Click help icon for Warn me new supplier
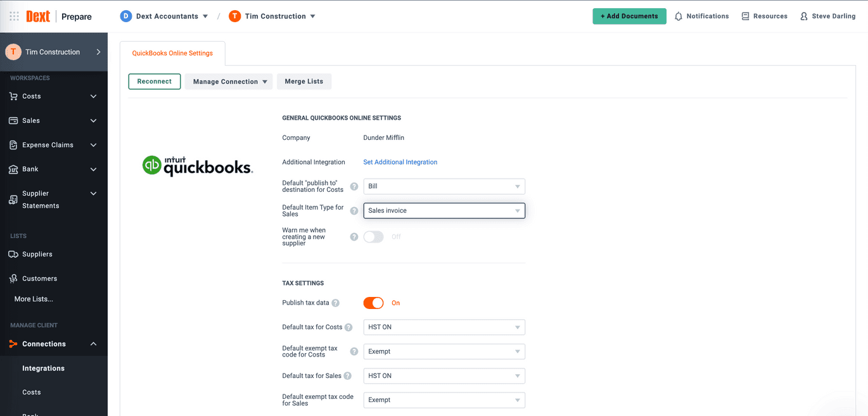Viewport: 868px width, 416px height. (x=354, y=237)
